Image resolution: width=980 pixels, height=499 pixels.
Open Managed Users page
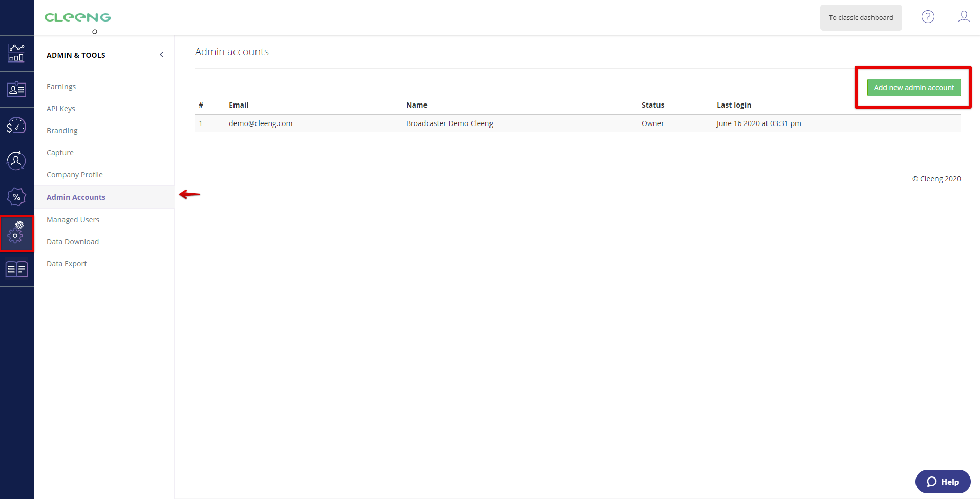(x=73, y=220)
